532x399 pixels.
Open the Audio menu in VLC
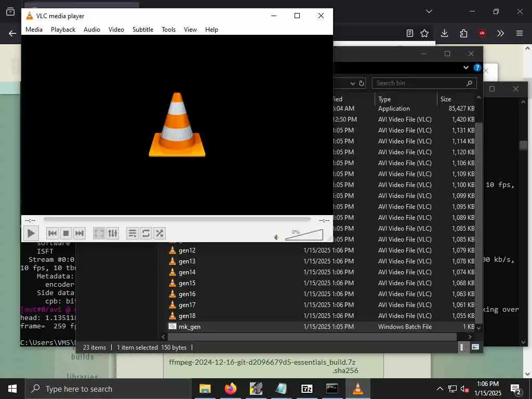click(x=92, y=30)
